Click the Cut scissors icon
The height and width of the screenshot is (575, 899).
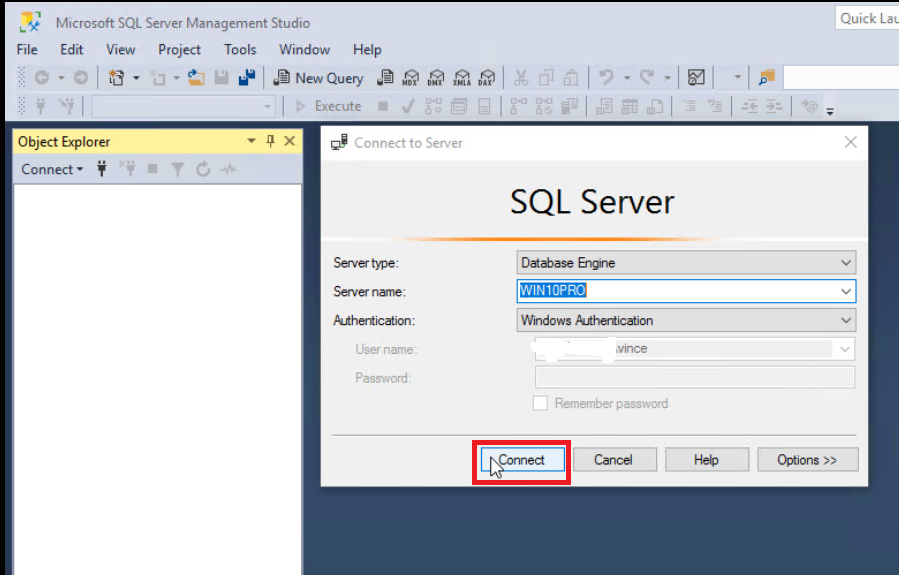521,77
